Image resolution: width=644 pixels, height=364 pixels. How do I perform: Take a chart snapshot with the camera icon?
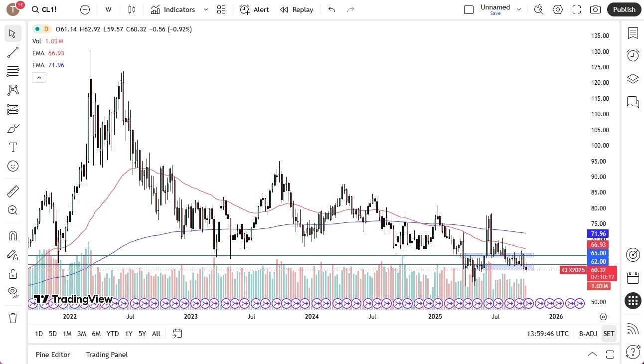[595, 9]
